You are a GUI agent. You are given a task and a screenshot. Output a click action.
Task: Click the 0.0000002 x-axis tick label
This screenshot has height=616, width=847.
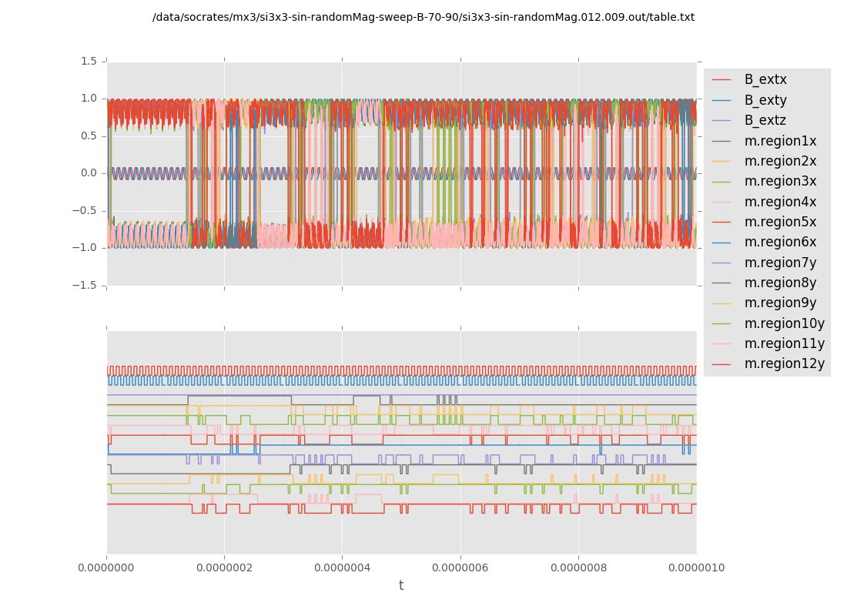click(x=224, y=567)
